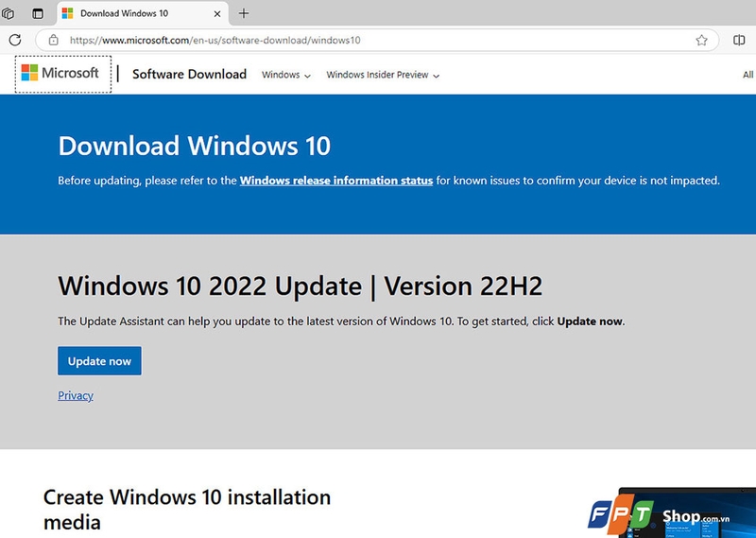This screenshot has width=756, height=538.
Task: Open split screen icon
Action: coord(739,40)
